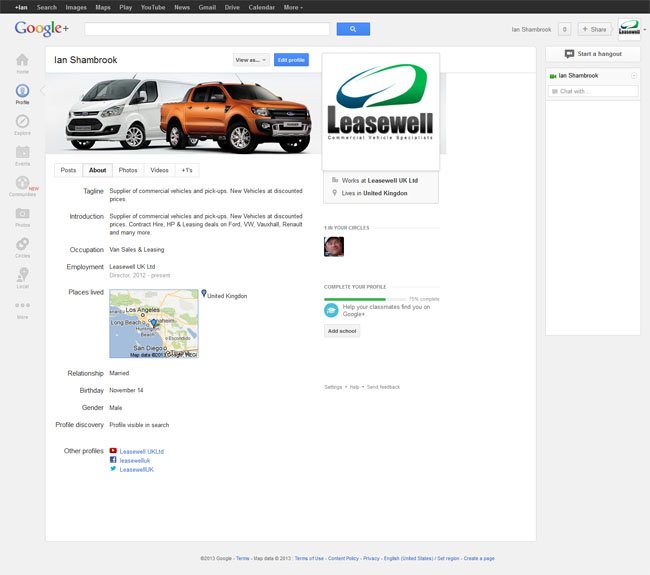This screenshot has width=650, height=575.
Task: Click the Share button
Action: [594, 29]
